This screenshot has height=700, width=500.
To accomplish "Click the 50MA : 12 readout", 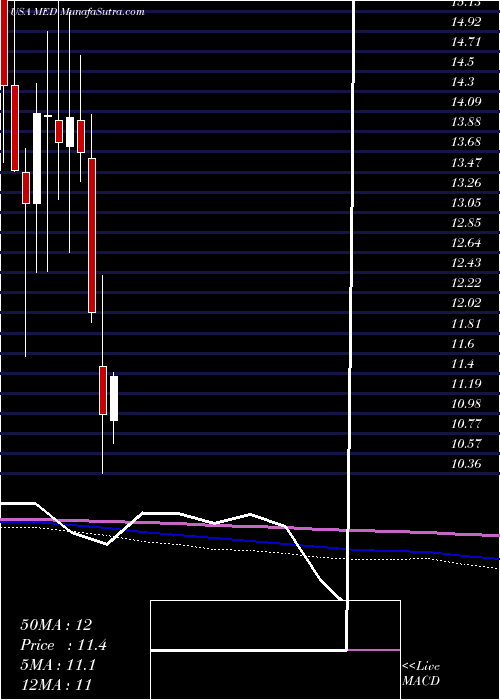I will click(56, 625).
